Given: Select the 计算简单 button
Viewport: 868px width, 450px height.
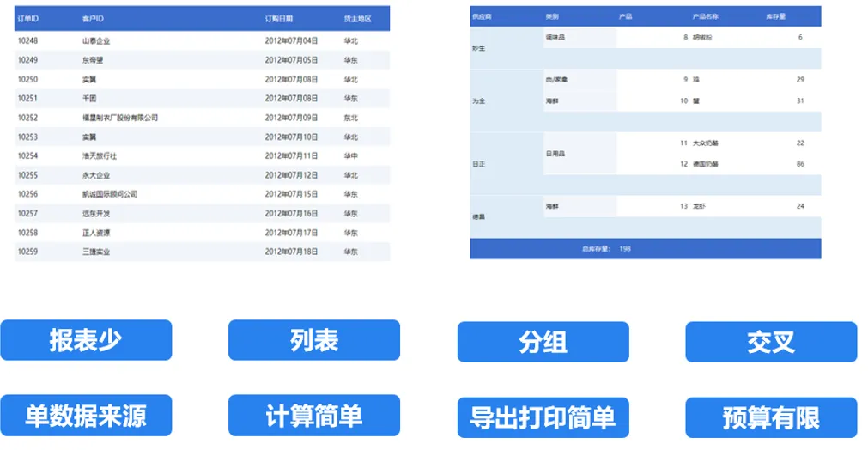Looking at the screenshot, I should click(314, 415).
